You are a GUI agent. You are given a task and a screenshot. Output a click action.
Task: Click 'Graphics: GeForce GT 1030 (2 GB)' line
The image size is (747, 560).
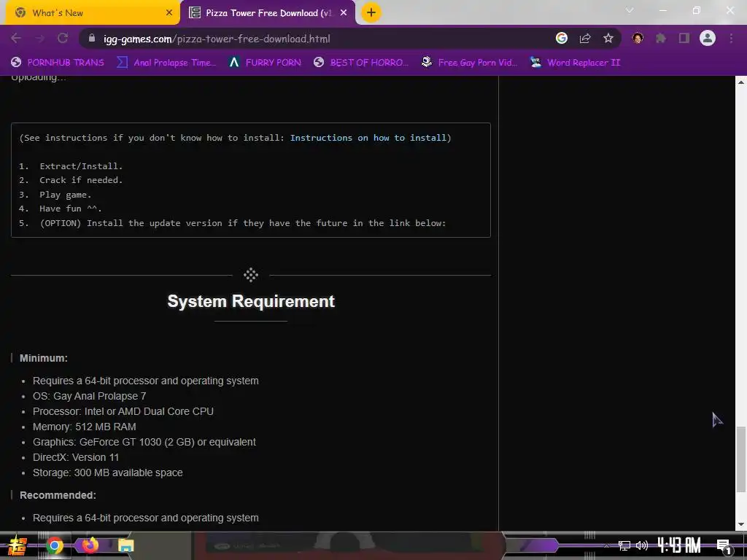[144, 442]
